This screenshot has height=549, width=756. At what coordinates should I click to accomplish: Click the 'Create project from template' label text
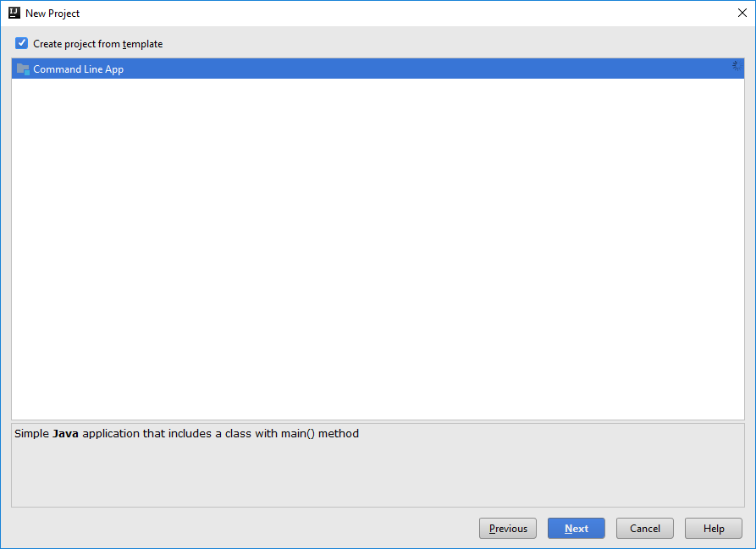click(97, 44)
